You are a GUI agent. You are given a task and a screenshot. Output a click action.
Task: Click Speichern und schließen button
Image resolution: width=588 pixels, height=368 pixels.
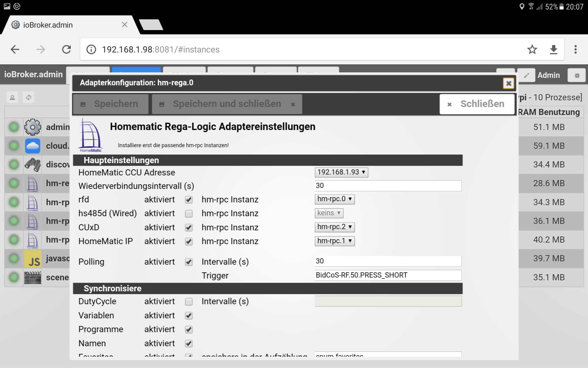[227, 104]
